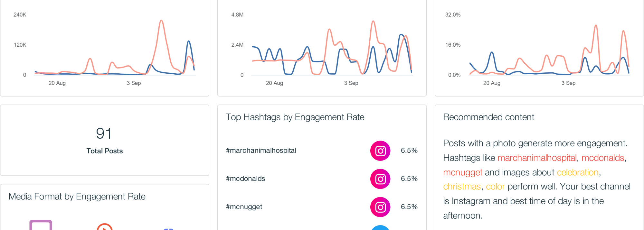Click the yellow celebration topic link
This screenshot has width=644, height=230.
click(577, 172)
